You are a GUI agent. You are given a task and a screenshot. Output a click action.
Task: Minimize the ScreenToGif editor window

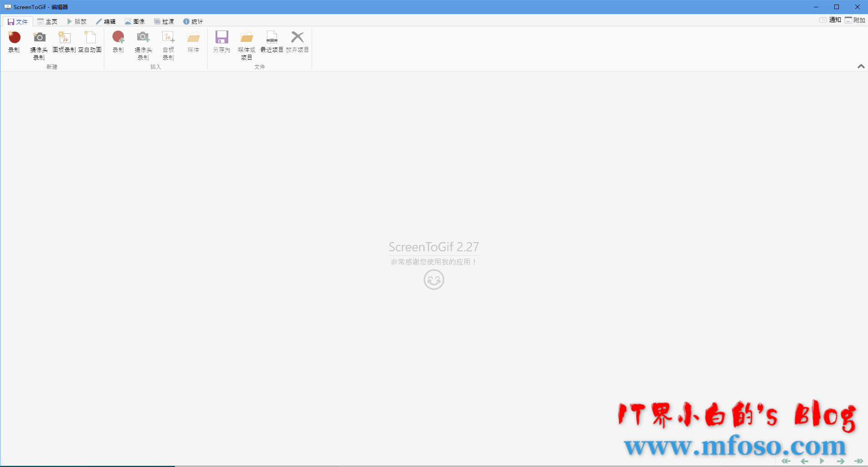tap(816, 7)
